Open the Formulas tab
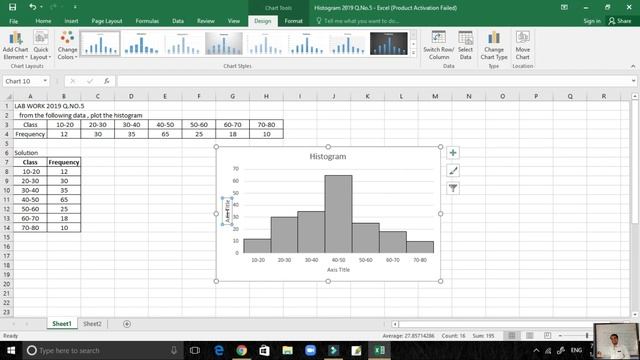The width and height of the screenshot is (640, 360). [x=147, y=21]
